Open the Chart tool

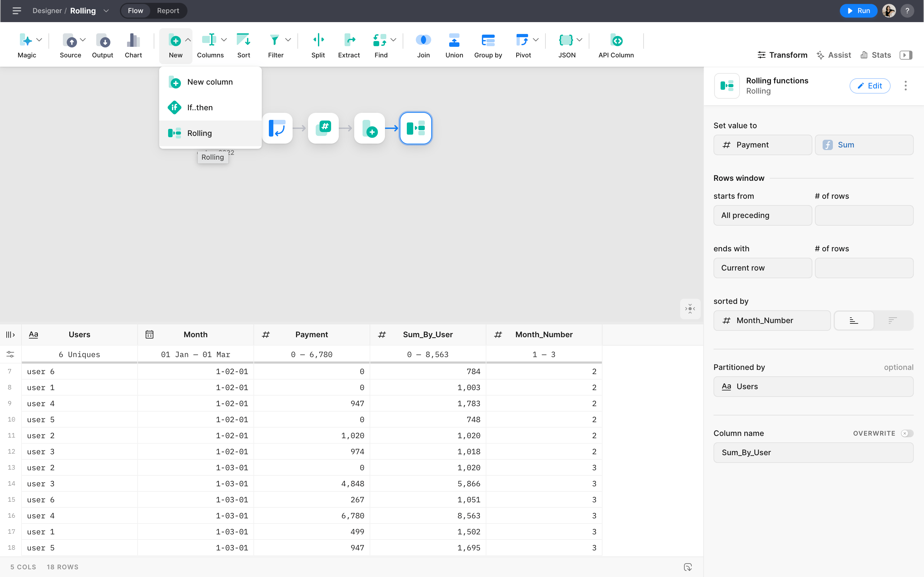(133, 40)
